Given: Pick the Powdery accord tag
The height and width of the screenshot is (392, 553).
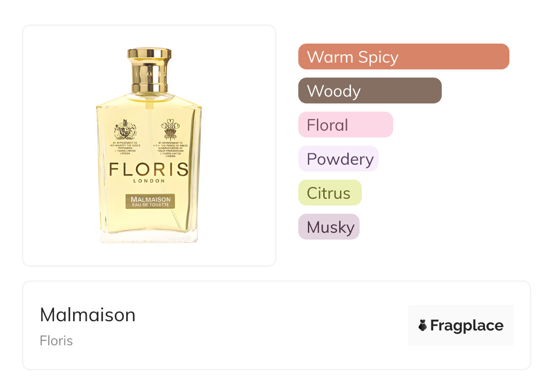Looking at the screenshot, I should tap(338, 159).
